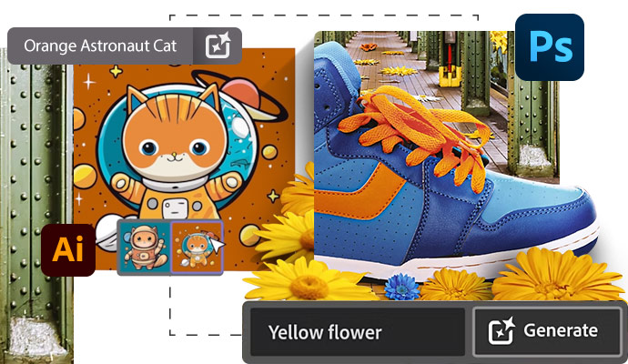Open the Illustrator Ai app icon

click(68, 250)
